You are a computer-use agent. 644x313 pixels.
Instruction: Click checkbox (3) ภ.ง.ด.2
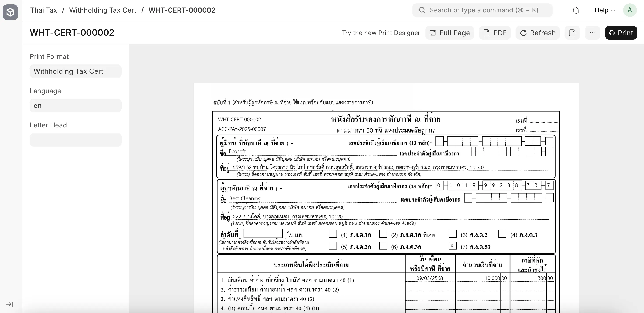click(453, 234)
